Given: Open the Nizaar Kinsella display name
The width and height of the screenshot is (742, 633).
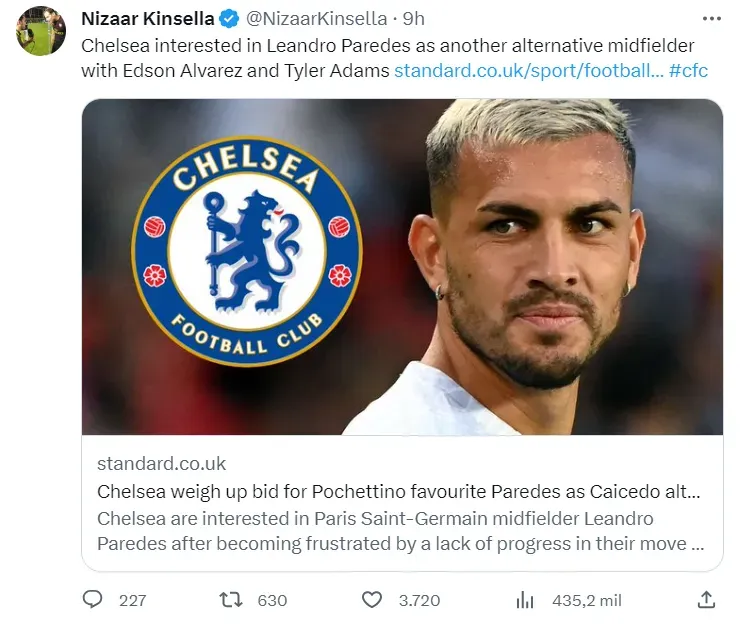Looking at the screenshot, I should tap(145, 19).
